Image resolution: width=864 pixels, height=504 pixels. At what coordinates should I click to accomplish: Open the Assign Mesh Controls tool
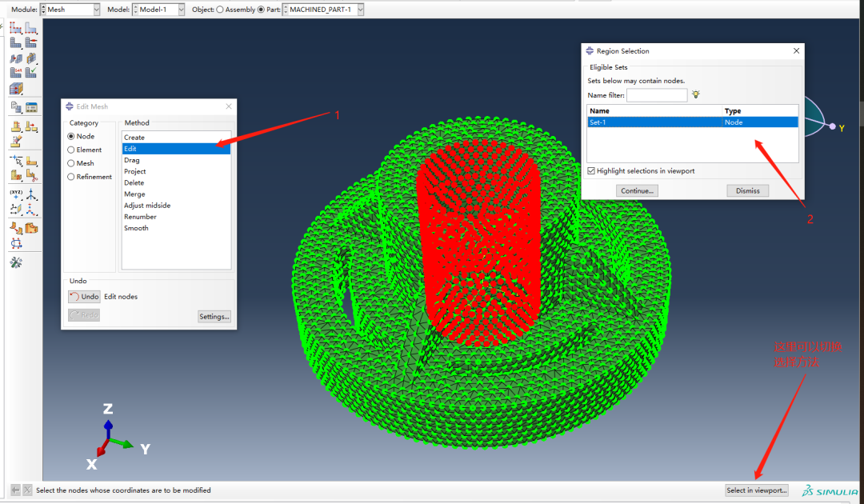click(16, 58)
